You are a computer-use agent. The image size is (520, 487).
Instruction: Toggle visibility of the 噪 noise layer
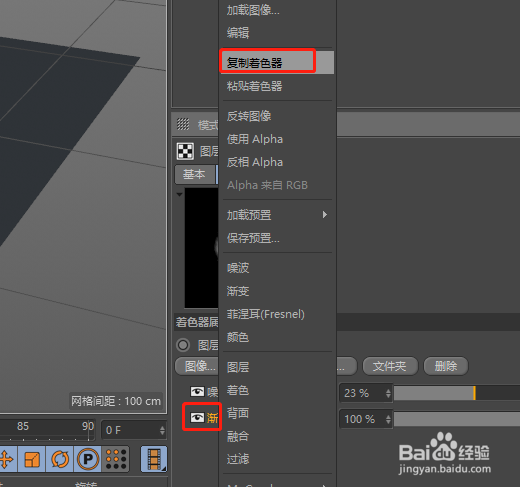tap(197, 391)
